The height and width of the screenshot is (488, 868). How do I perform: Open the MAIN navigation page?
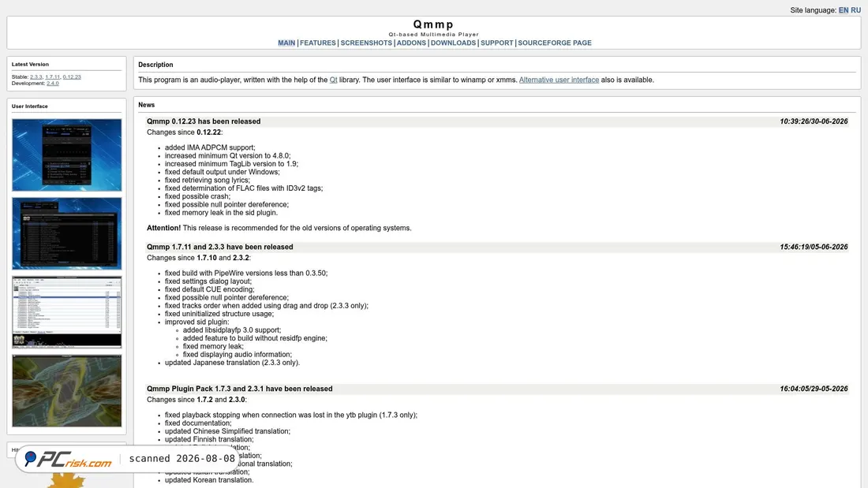(x=286, y=43)
